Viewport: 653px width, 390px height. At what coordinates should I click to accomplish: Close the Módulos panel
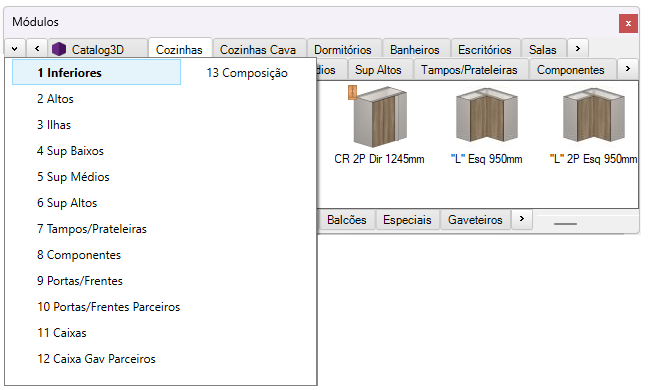click(628, 23)
